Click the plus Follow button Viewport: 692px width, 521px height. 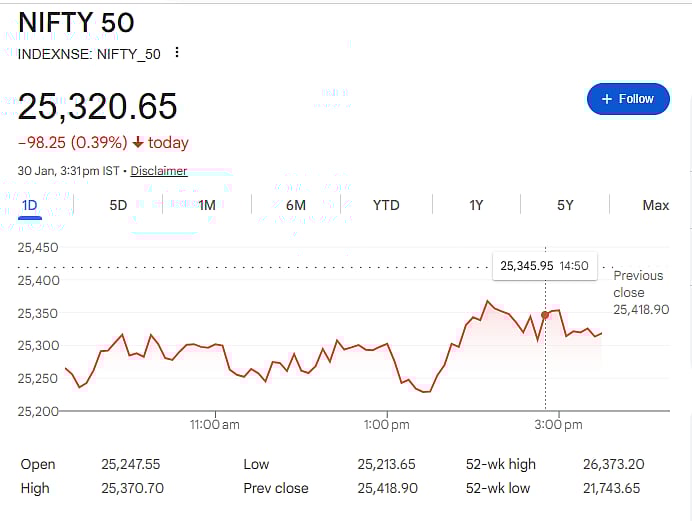coord(628,99)
